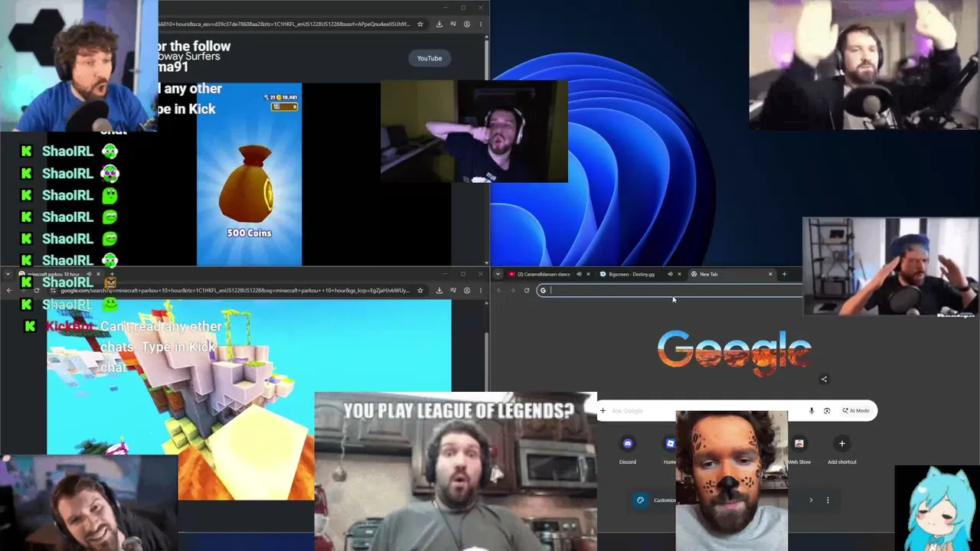Open downloads in the minecraft parkour window

coord(439,290)
